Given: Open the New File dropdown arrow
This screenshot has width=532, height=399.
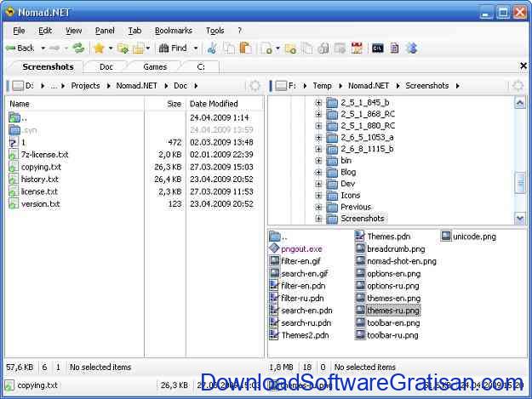Looking at the screenshot, I should pyautogui.click(x=277, y=48).
